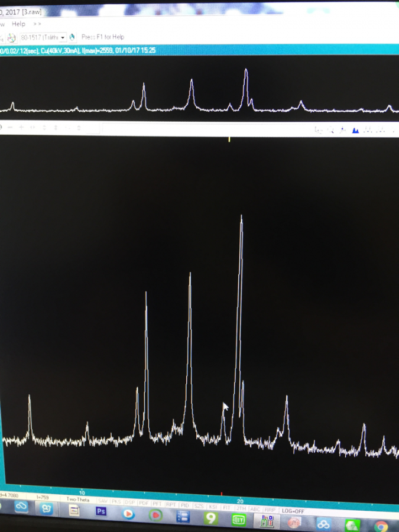
Task: Click the RPT button in status bar
Action: pyautogui.click(x=171, y=505)
